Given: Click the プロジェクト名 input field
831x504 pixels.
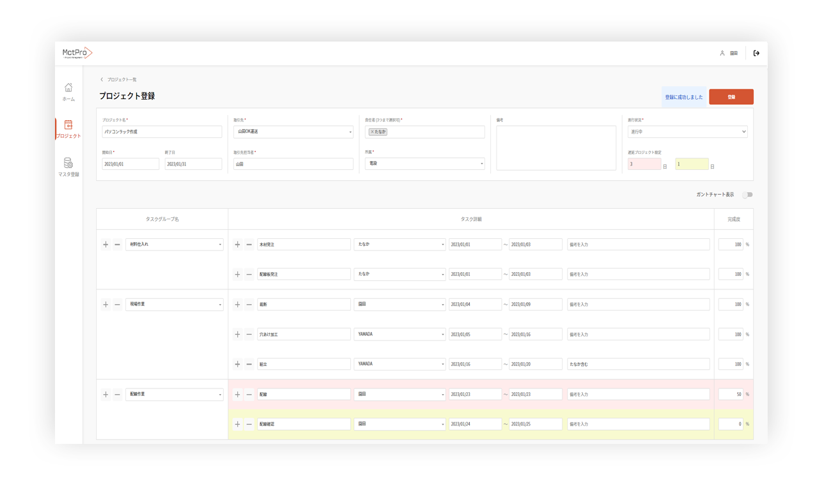Looking at the screenshot, I should pos(162,132).
